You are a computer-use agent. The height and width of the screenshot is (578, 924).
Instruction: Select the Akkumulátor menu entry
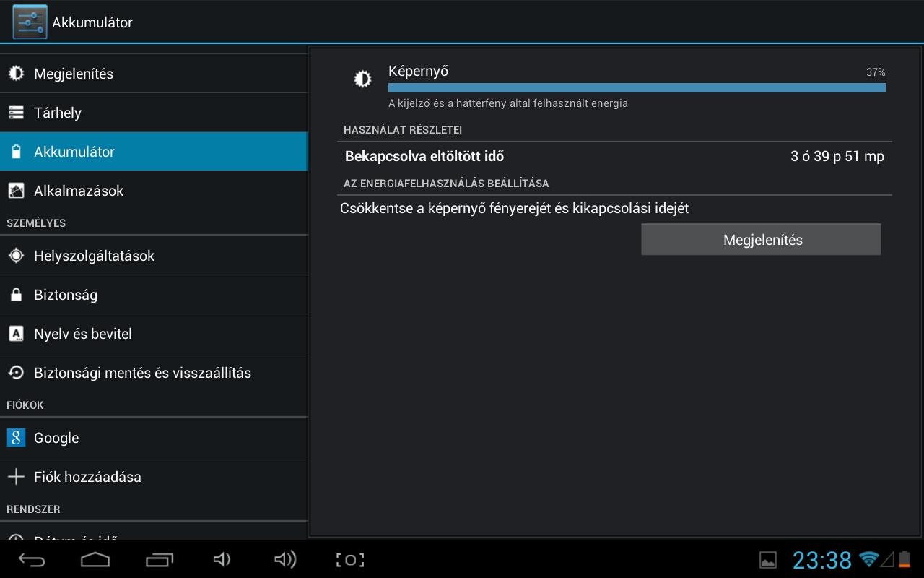pos(74,152)
